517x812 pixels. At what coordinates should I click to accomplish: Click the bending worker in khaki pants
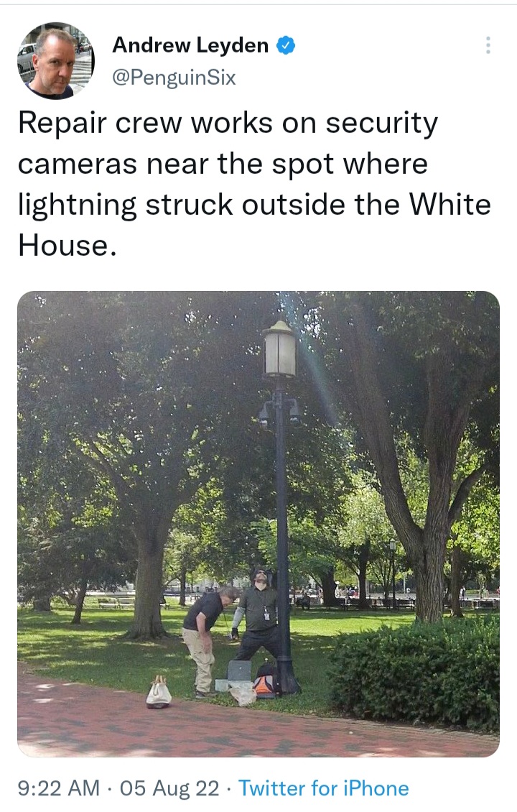point(206,641)
